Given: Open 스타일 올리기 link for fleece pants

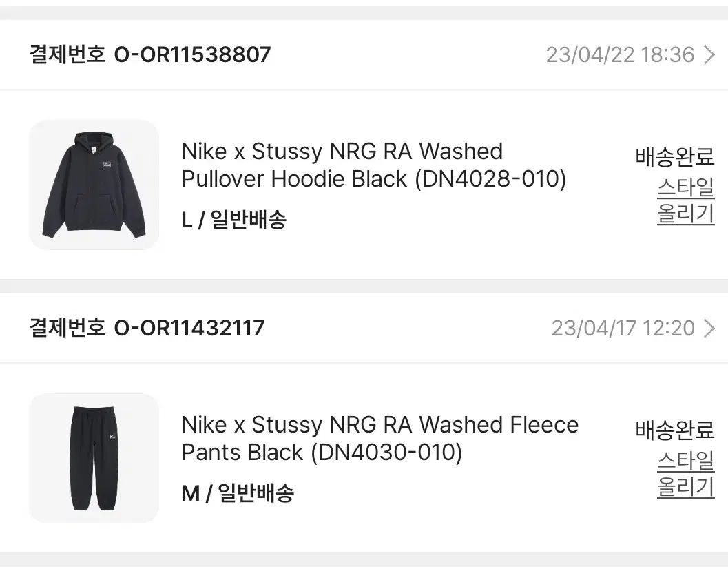Looking at the screenshot, I should [685, 473].
